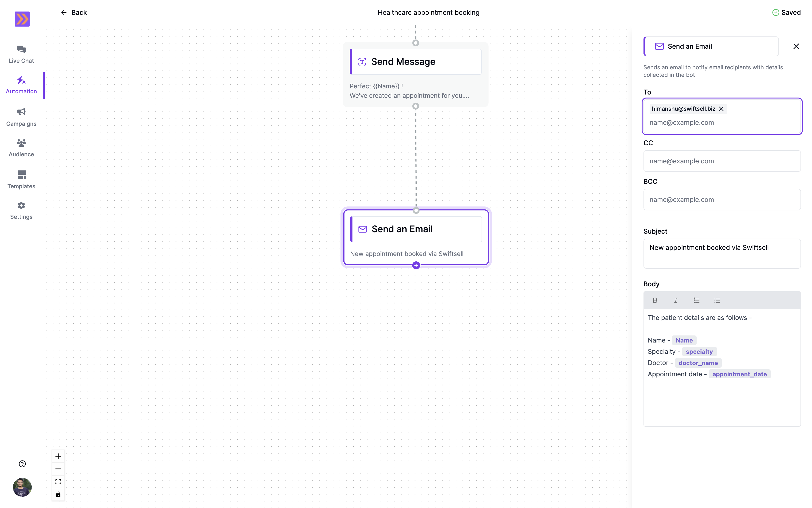Zoom in on the flow canvas

(58, 456)
